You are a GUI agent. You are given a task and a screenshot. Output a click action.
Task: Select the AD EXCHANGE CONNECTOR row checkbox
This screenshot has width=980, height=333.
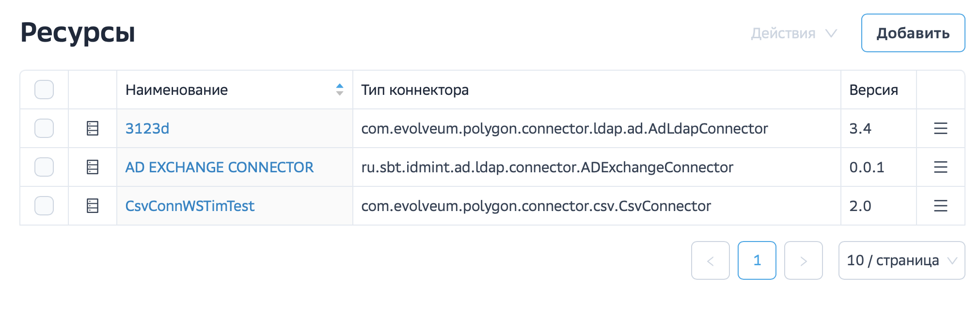click(44, 167)
